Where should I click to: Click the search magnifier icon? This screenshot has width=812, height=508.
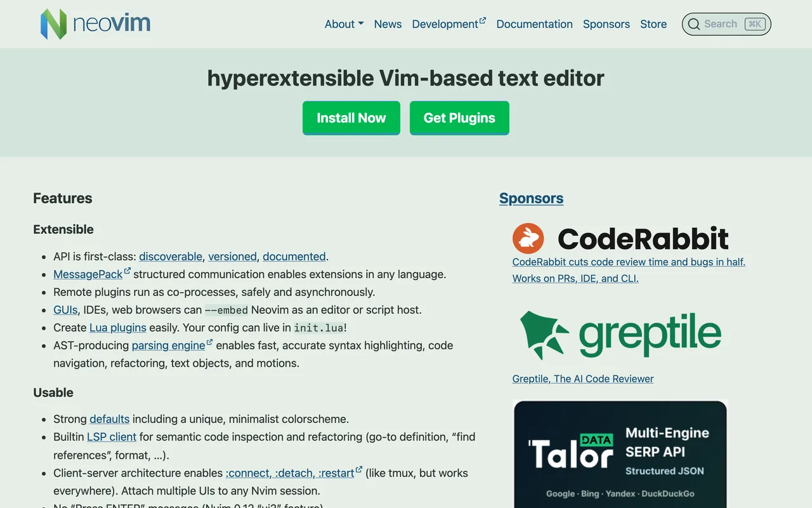click(694, 24)
